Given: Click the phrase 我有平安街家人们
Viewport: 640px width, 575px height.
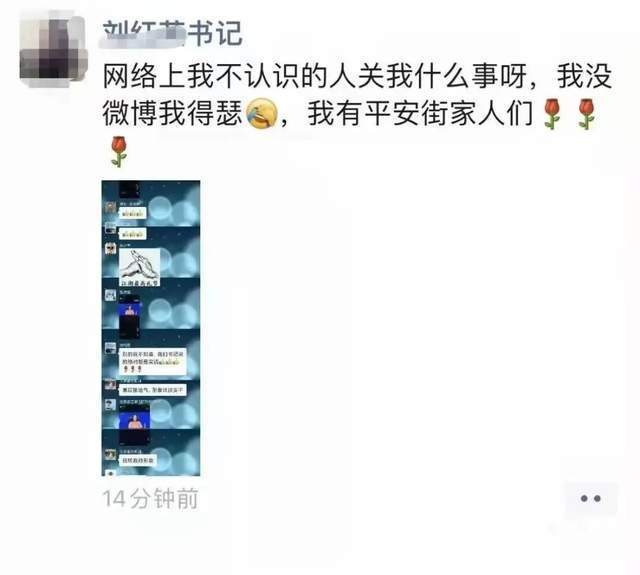Looking at the screenshot, I should coord(421,114).
